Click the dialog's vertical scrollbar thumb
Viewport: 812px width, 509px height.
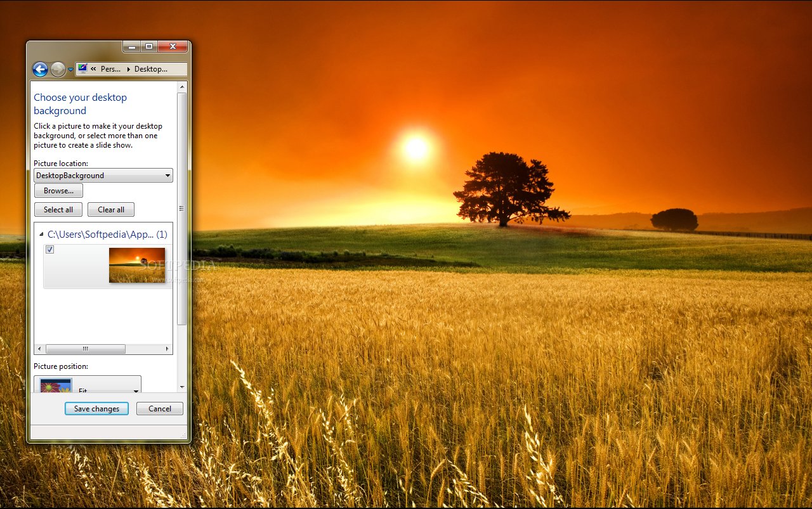182,209
